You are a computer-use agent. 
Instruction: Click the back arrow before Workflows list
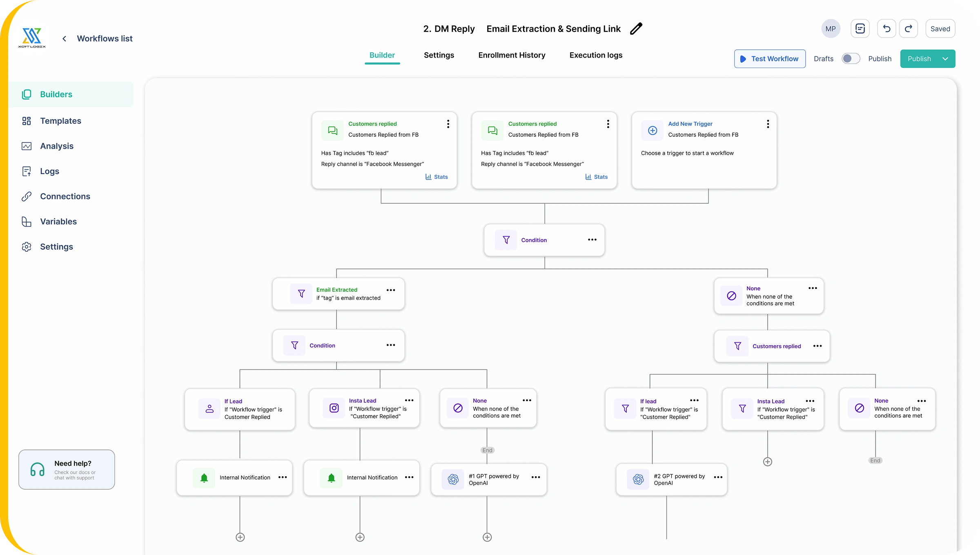tap(64, 38)
